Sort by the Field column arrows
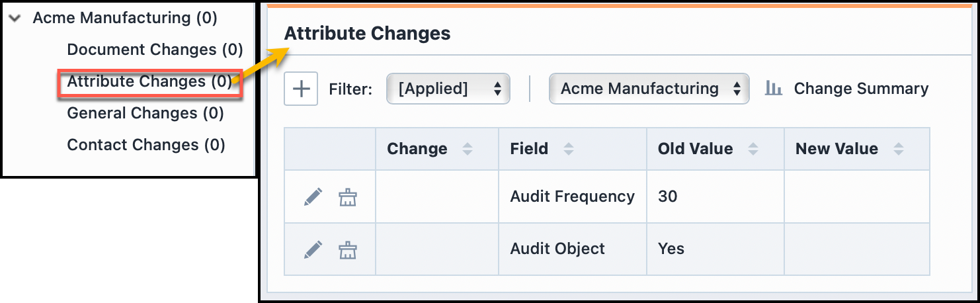Image resolution: width=980 pixels, height=303 pixels. point(568,150)
